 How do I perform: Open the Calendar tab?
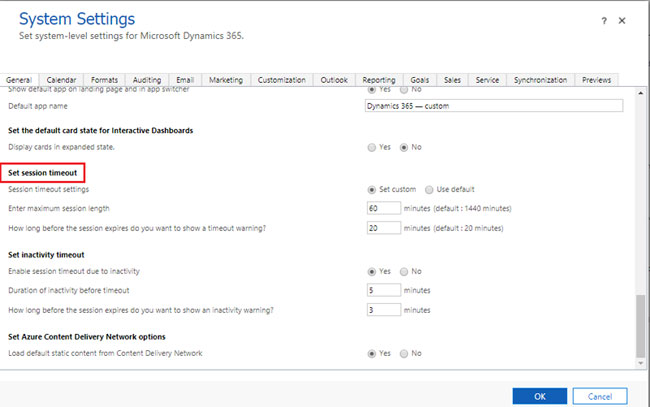[x=61, y=80]
